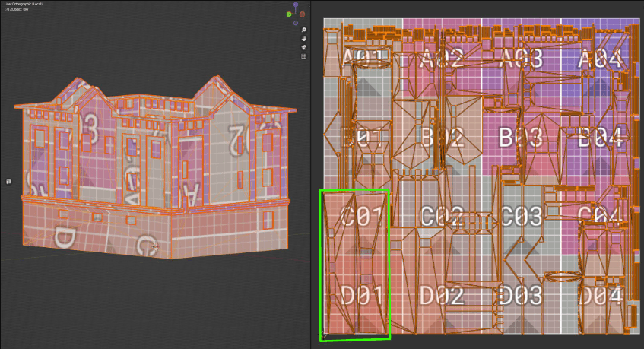Viewport: 644px width, 349px height.
Task: Click the B03 tile in UV grid
Action: [x=520, y=138]
